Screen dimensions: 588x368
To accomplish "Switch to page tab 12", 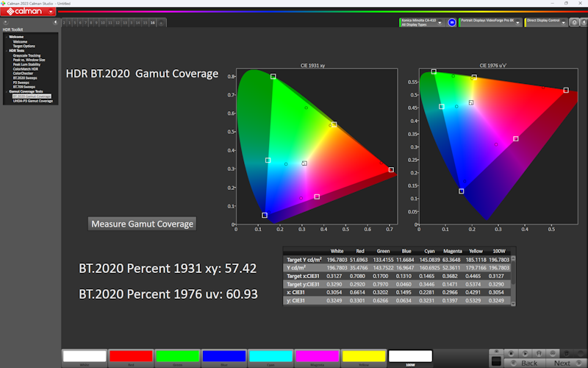I will tap(118, 23).
